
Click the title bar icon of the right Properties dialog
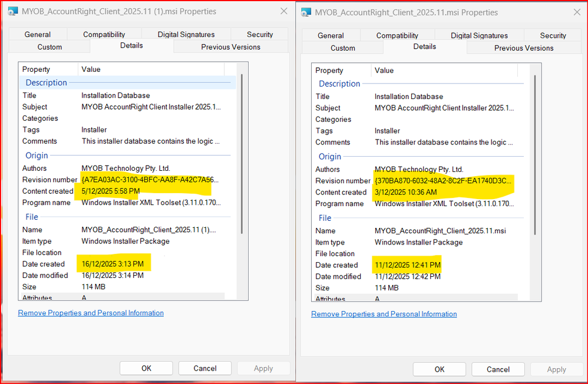click(305, 12)
